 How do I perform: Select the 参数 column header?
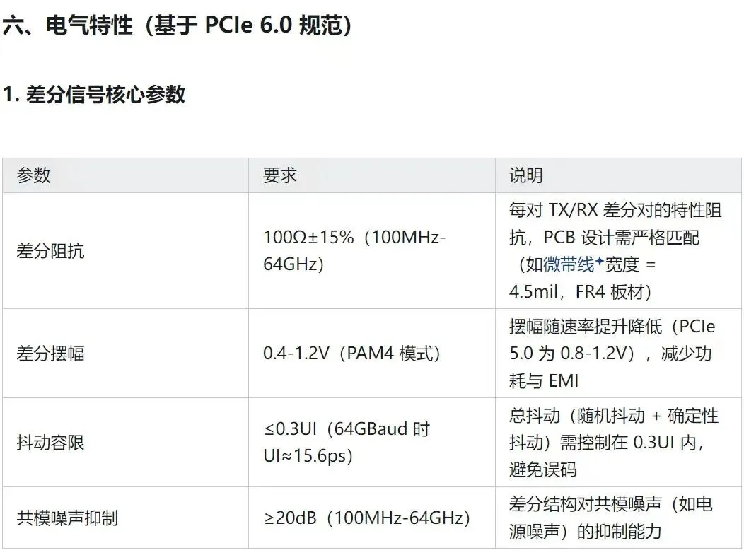point(34,175)
